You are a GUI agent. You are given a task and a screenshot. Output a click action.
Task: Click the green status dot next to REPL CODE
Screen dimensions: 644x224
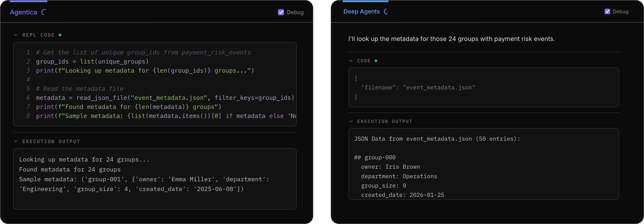(x=60, y=35)
